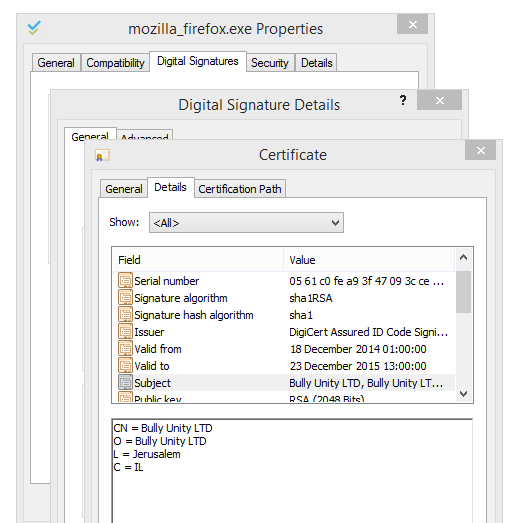Image resolution: width=518 pixels, height=523 pixels.
Task: Click the O = Bully Unity LTD line
Action: [x=160, y=441]
